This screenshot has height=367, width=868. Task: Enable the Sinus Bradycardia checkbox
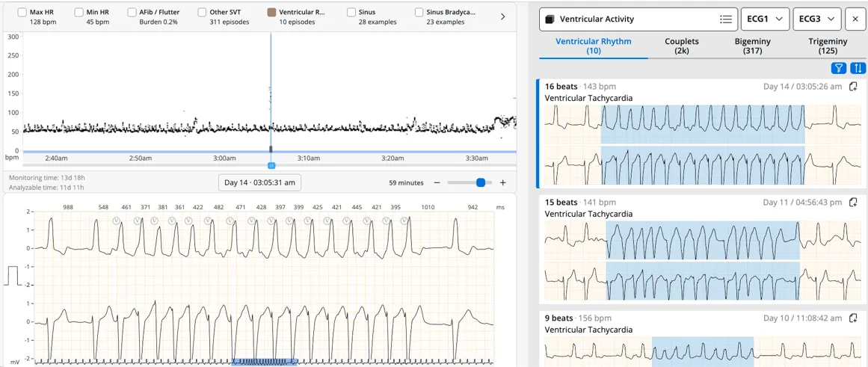419,12
